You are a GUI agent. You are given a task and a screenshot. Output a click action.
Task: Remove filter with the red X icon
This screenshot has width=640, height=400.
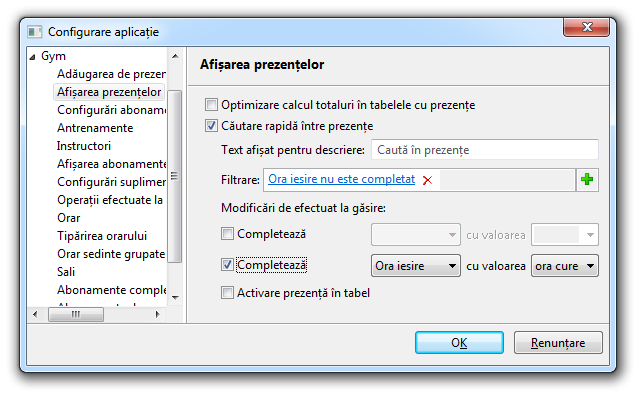pyautogui.click(x=428, y=180)
